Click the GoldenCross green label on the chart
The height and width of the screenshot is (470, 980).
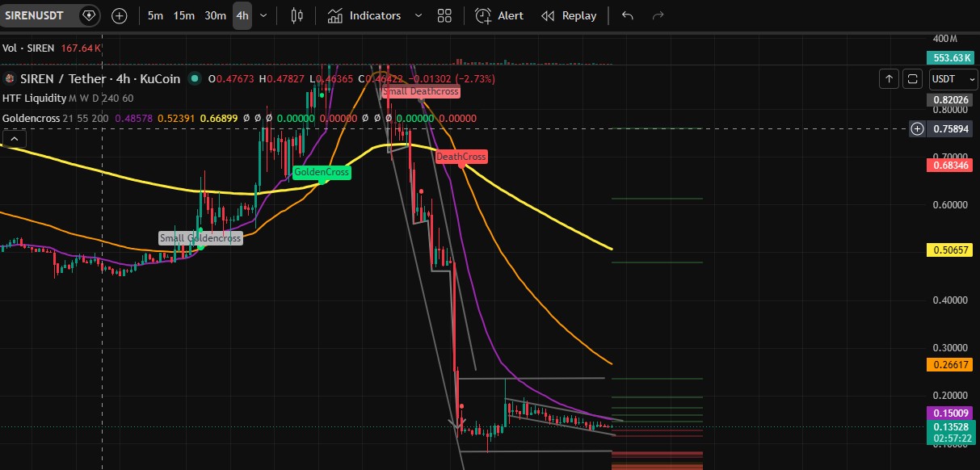[x=322, y=172]
